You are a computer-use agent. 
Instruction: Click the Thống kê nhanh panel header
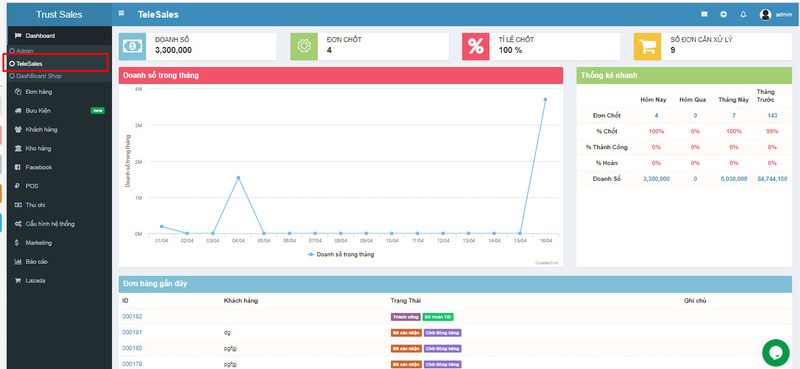[x=684, y=76]
